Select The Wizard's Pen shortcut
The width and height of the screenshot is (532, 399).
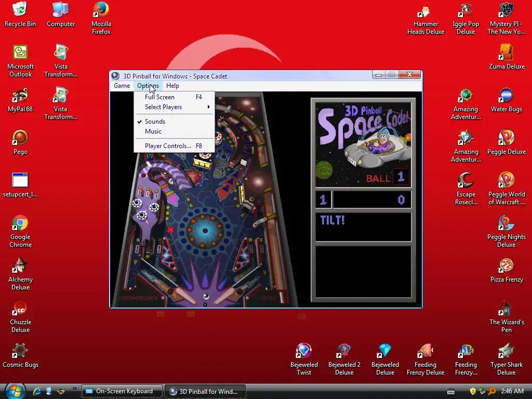(x=506, y=316)
